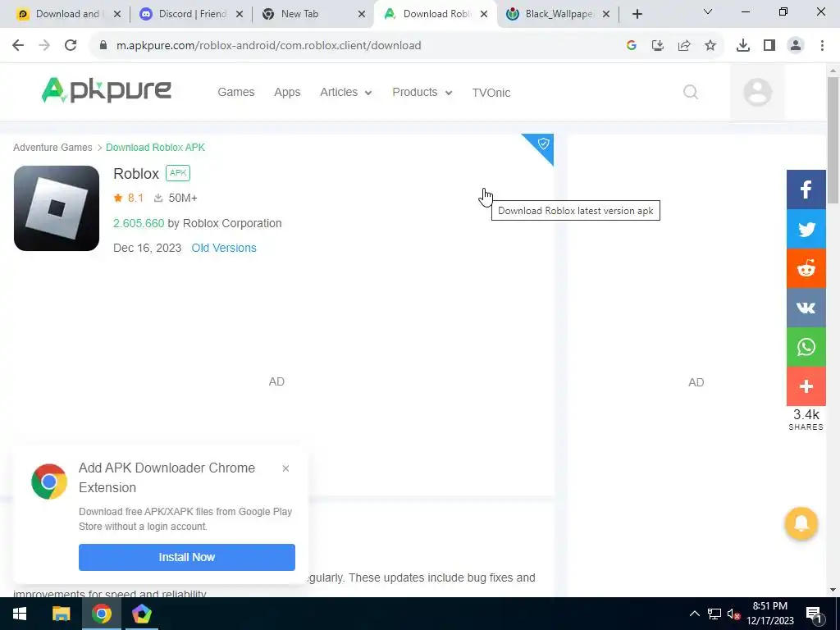The width and height of the screenshot is (840, 630).
Task: Click the APK badge label
Action: (x=178, y=173)
